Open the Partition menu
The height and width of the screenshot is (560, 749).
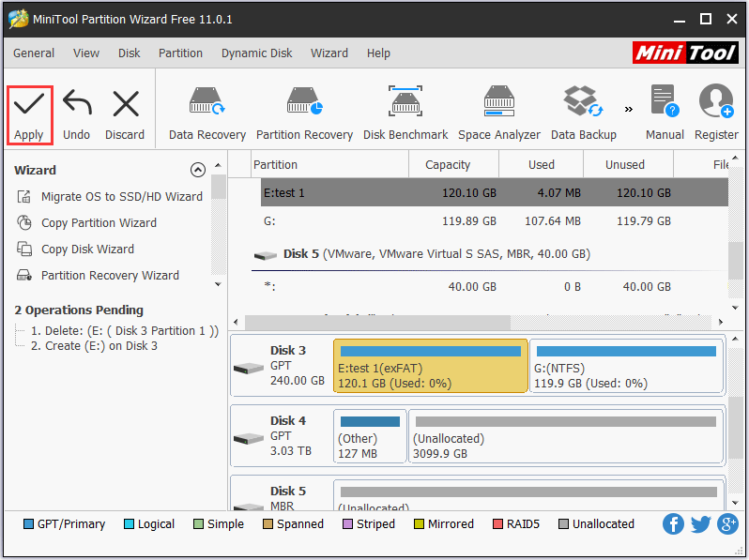pos(180,53)
